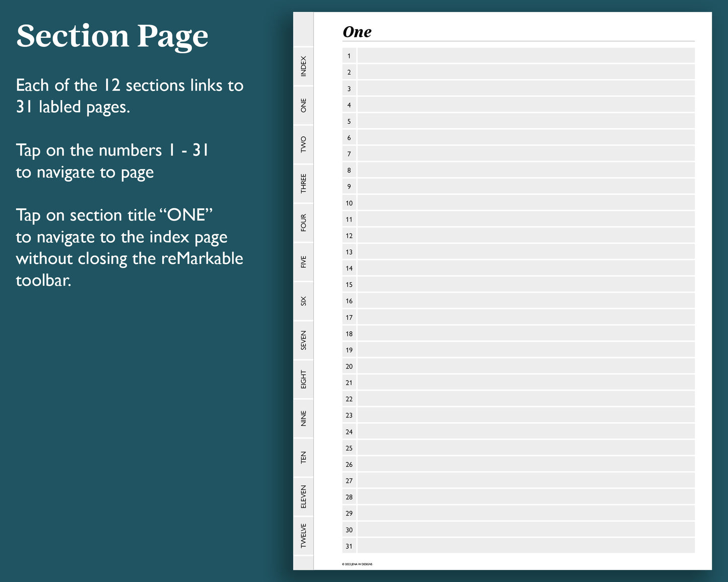The width and height of the screenshot is (728, 582).
Task: Go to the TWO section tab
Action: 303,144
